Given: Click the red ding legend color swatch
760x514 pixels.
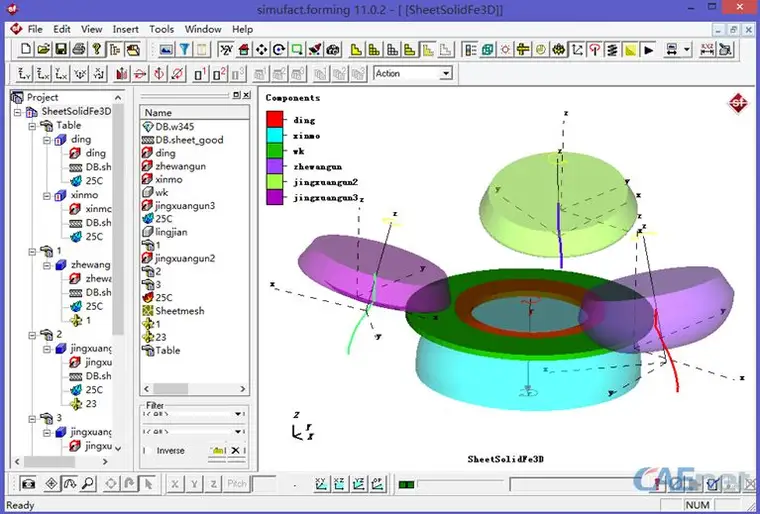Looking at the screenshot, I should pyautogui.click(x=275, y=119).
